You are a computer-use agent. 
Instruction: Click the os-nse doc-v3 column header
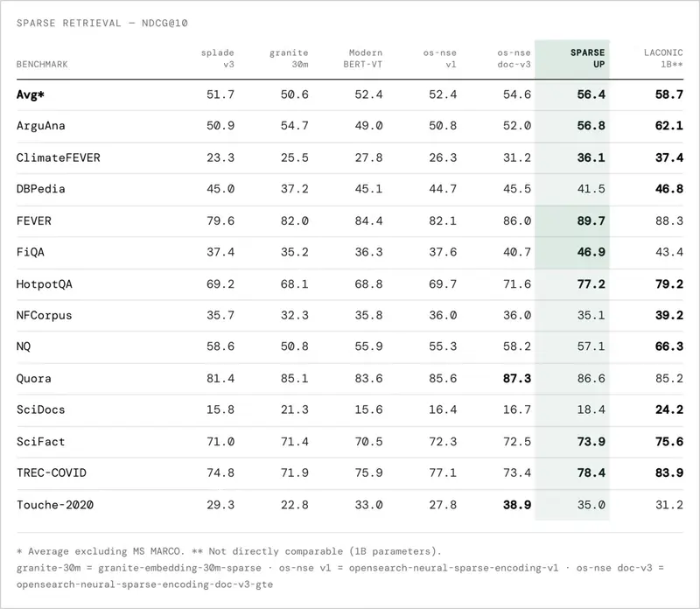(514, 59)
